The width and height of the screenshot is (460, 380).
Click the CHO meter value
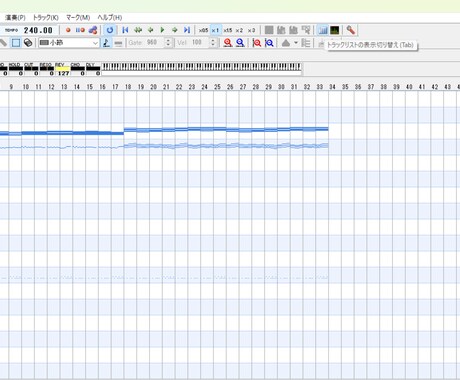click(x=78, y=69)
